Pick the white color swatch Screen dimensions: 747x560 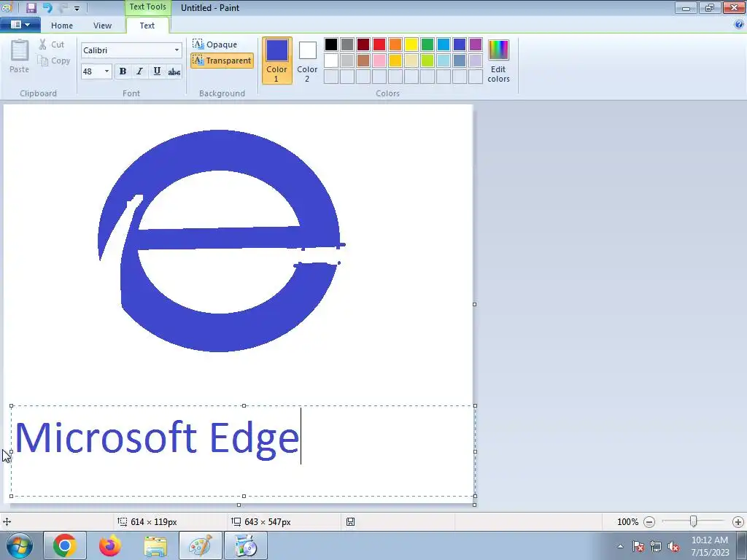[x=331, y=61]
